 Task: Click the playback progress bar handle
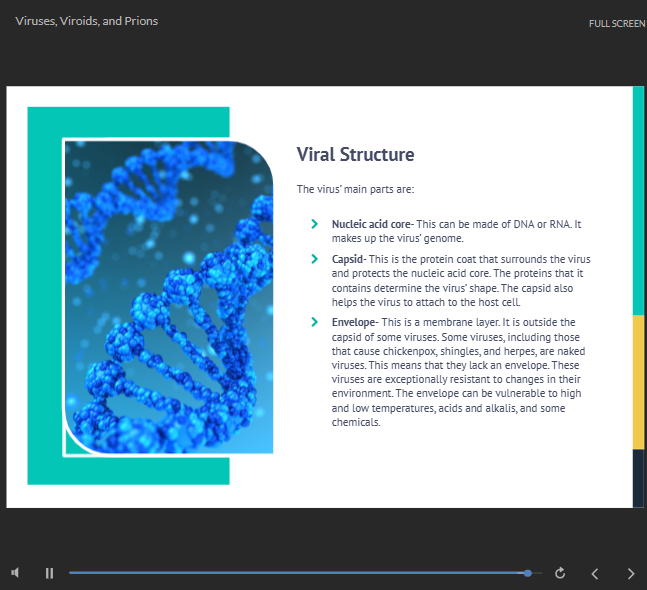(528, 573)
